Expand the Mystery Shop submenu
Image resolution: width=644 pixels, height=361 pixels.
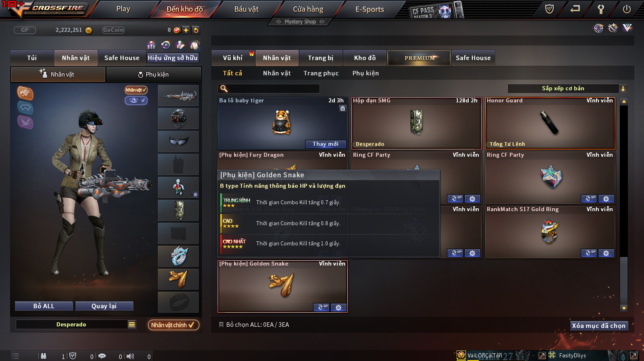coord(300,22)
